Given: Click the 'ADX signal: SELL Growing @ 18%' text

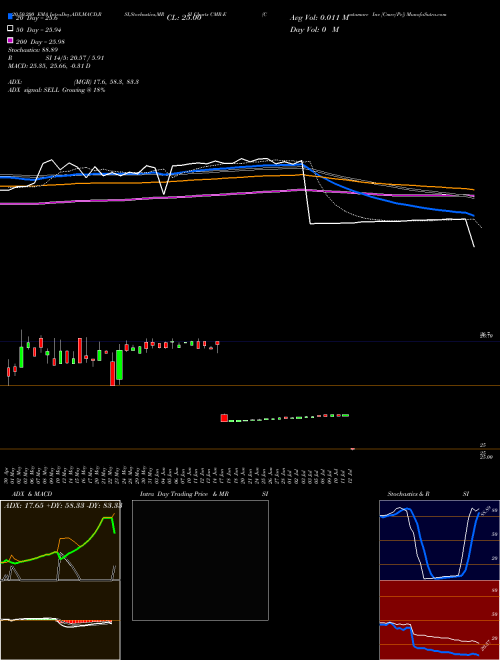Looking at the screenshot, I should 56,90.
